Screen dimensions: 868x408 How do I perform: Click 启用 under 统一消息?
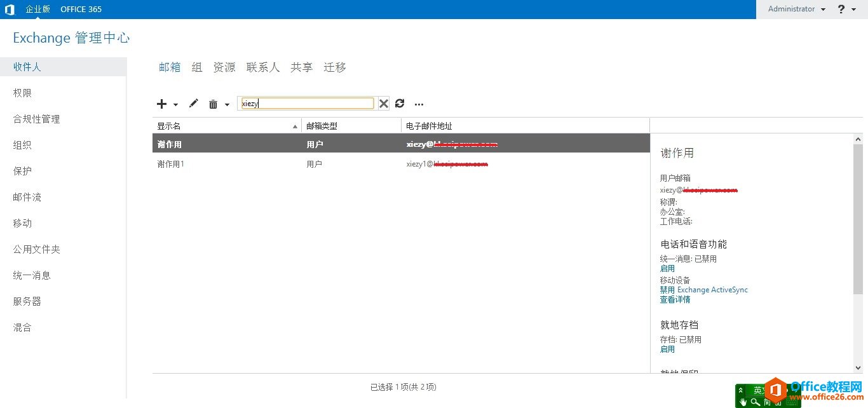click(667, 268)
